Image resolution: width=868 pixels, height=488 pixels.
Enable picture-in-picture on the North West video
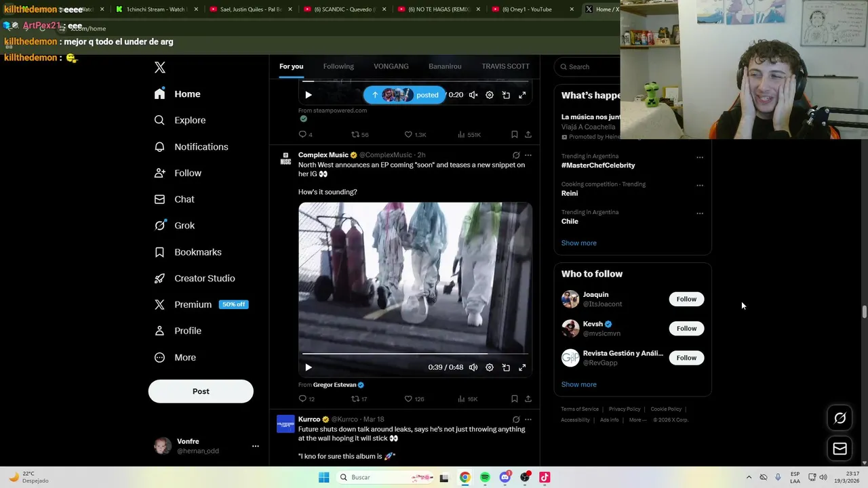click(x=506, y=367)
